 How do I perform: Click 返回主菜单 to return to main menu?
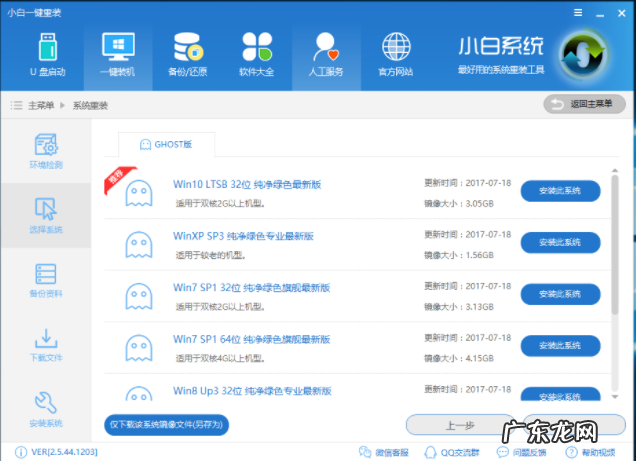click(584, 104)
